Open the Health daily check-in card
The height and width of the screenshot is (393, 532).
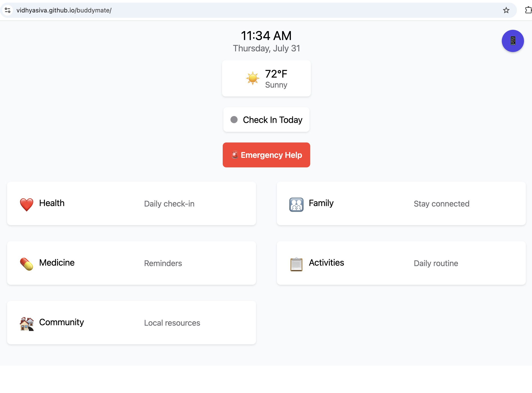click(131, 203)
